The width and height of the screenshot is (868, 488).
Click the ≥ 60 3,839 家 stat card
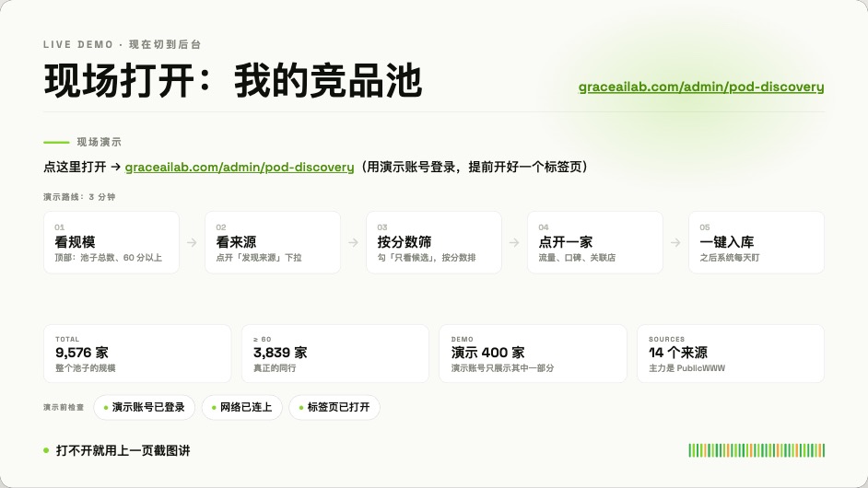[335, 354]
